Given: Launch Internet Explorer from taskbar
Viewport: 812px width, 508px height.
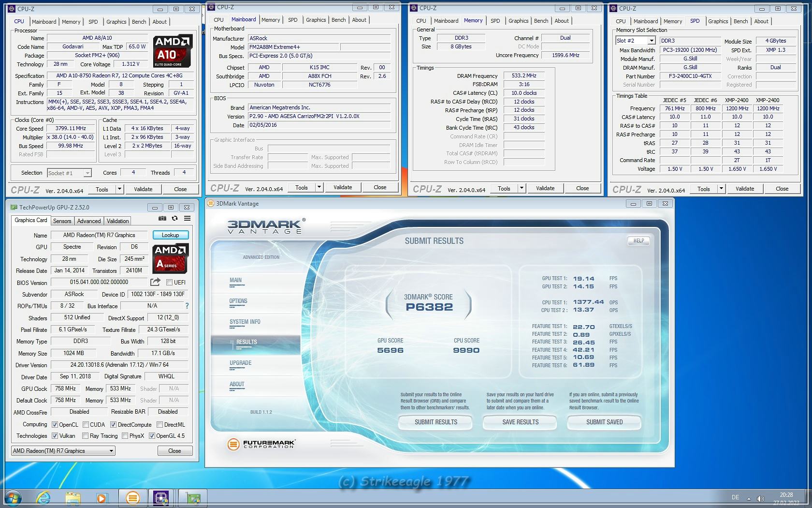Looking at the screenshot, I should 43,498.
